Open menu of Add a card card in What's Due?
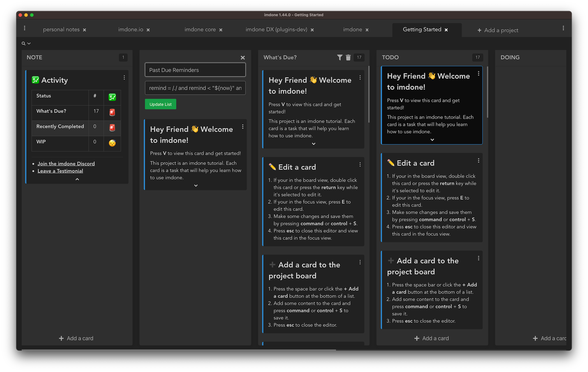The image size is (588, 372). pos(360,262)
